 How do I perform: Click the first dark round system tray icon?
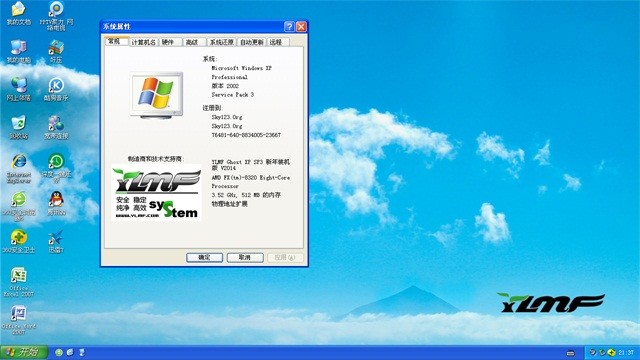593,353
